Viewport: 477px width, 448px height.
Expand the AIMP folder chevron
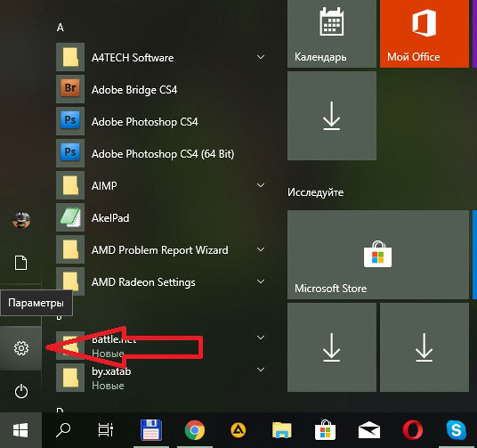[261, 185]
